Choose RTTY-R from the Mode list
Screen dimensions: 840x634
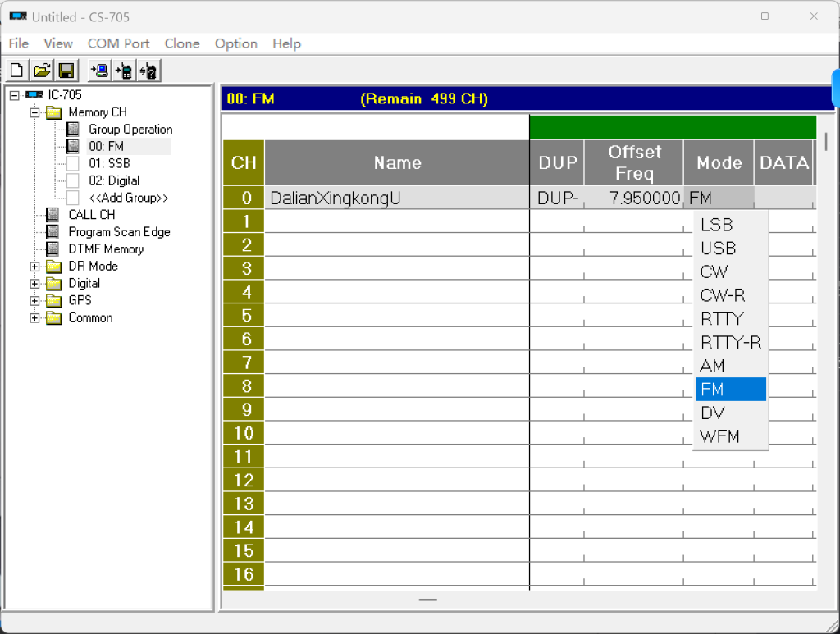pos(731,342)
